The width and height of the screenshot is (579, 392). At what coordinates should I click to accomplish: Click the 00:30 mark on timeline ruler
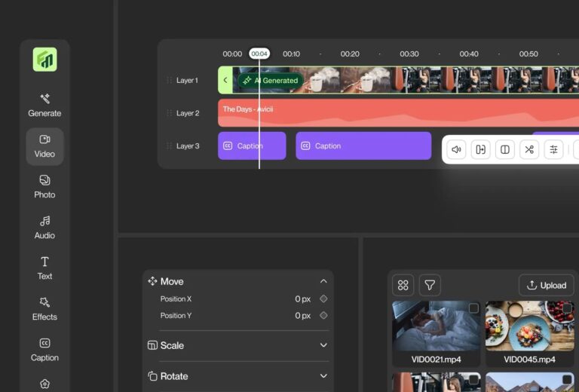pos(409,54)
